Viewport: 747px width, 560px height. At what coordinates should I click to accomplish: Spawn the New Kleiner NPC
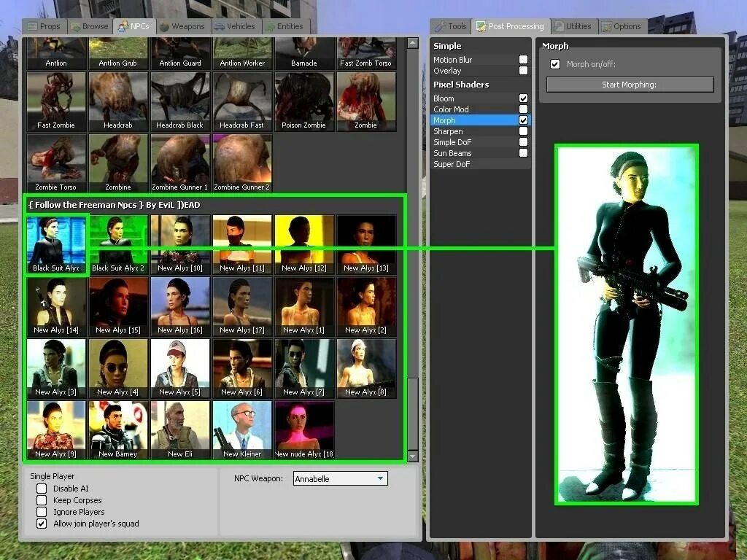tap(242, 430)
